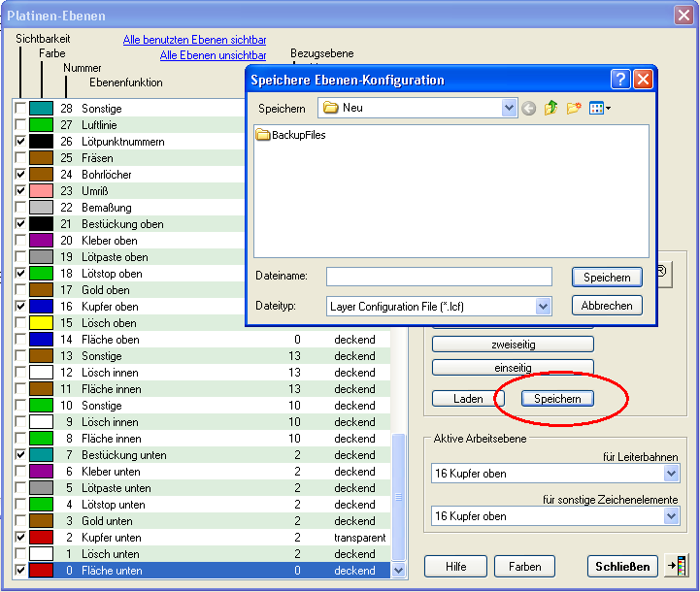
Task: Click 'deckend' in the 1 Lösch unten row
Action: point(354,553)
